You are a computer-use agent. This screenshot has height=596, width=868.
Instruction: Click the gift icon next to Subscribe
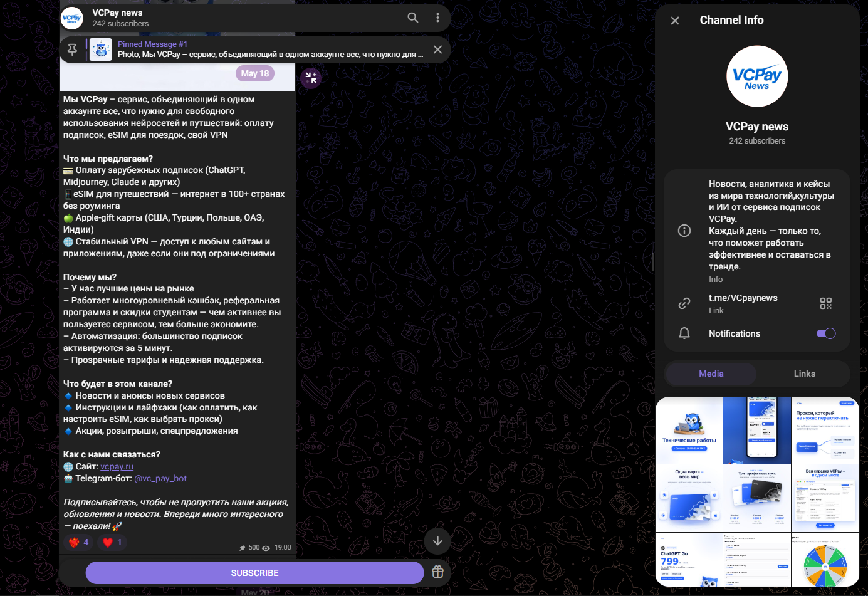[x=437, y=572]
